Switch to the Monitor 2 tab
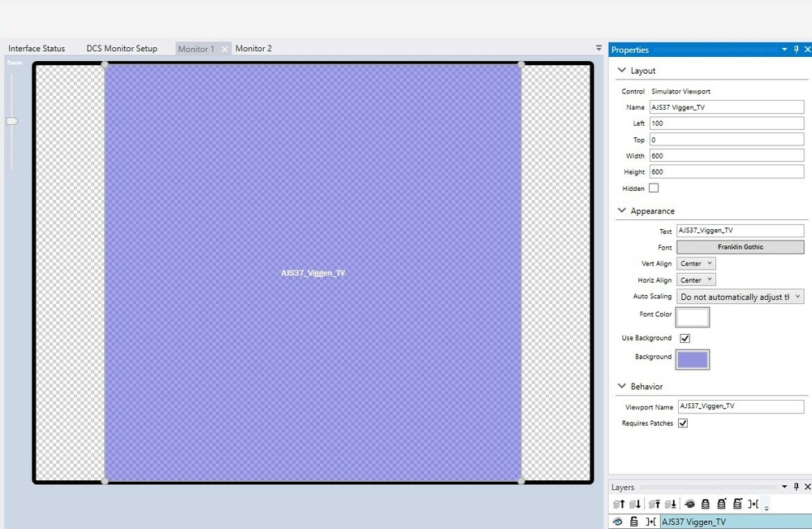 point(253,48)
